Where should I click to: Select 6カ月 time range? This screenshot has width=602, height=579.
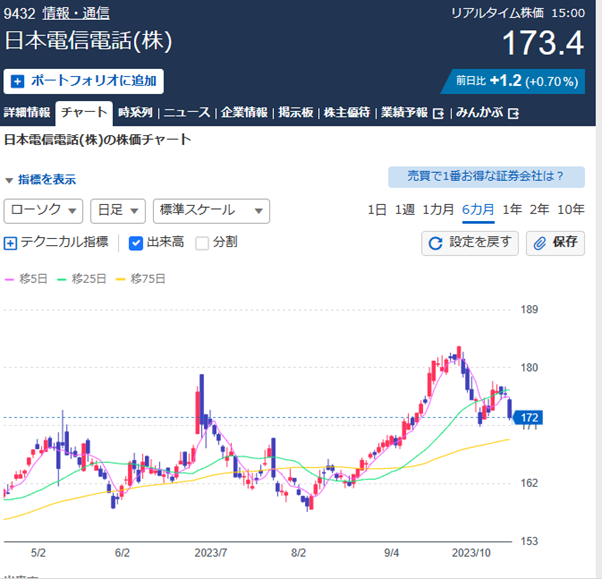pos(478,210)
